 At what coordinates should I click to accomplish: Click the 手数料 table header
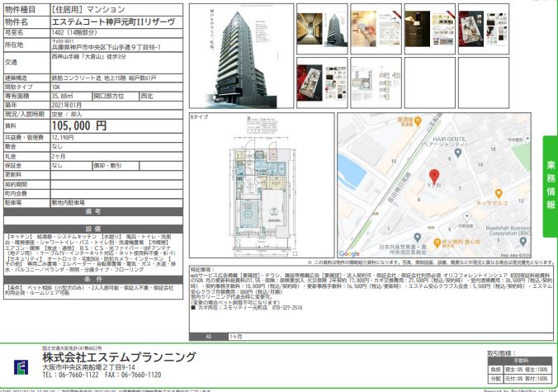521,361
